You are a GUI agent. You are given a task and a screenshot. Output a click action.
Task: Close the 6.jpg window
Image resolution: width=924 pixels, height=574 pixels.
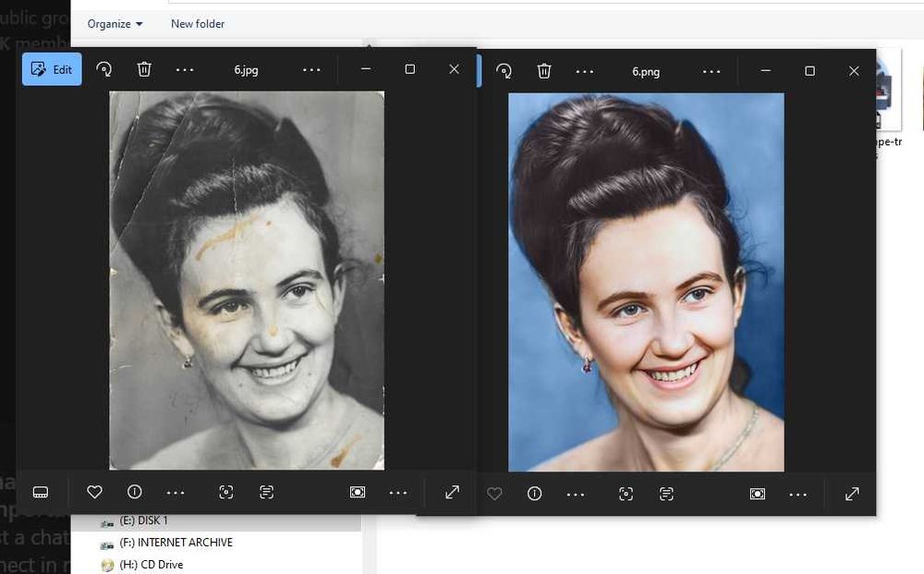click(454, 69)
